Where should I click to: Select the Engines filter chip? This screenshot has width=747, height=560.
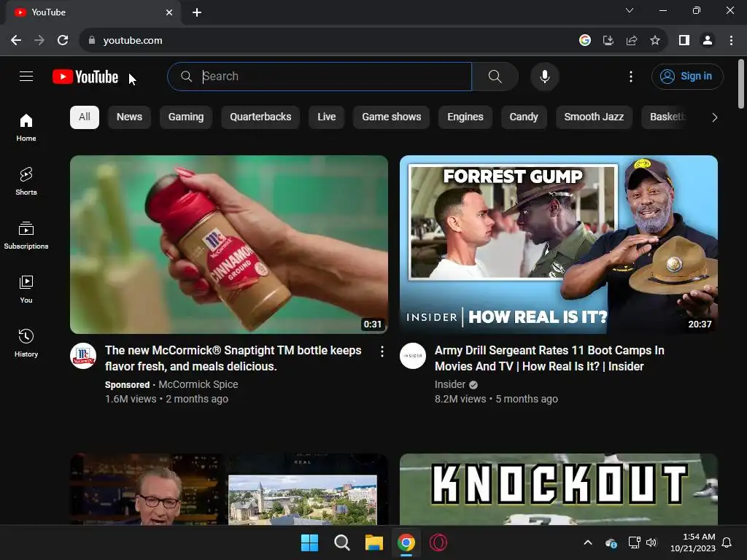[x=465, y=117]
